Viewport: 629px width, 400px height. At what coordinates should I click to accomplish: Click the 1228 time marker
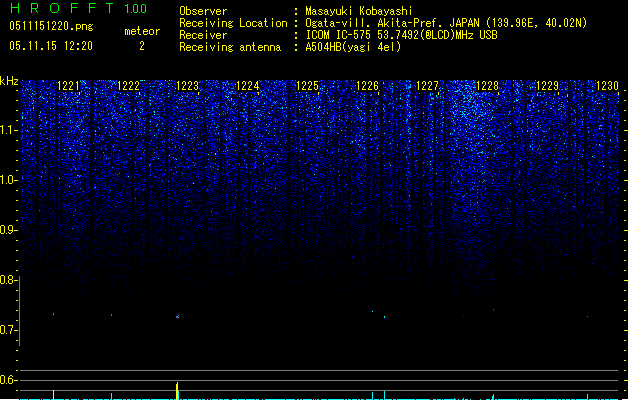tap(487, 86)
